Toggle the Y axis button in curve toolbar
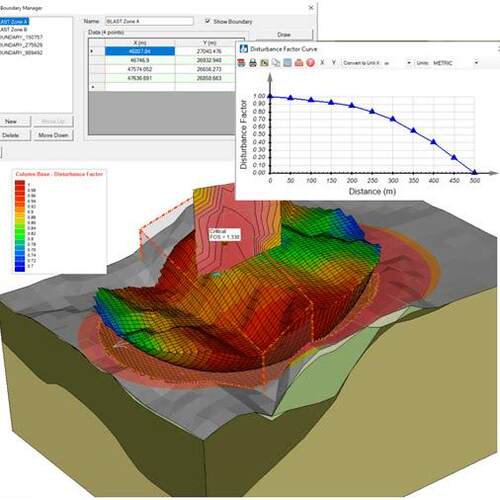 333,62
